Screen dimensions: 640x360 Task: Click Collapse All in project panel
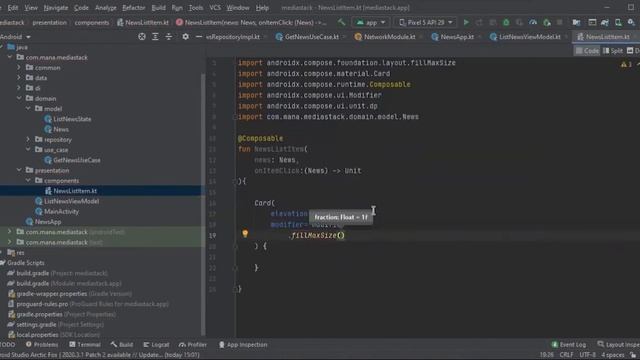pos(169,37)
